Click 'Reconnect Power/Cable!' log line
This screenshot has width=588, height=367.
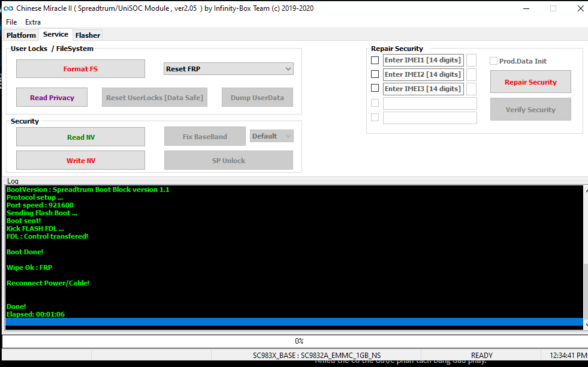[x=48, y=283]
